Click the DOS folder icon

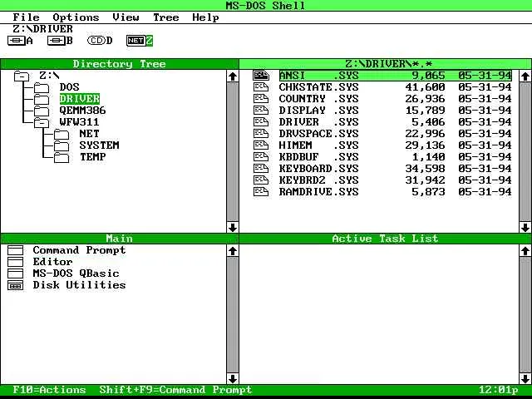pyautogui.click(x=42, y=88)
